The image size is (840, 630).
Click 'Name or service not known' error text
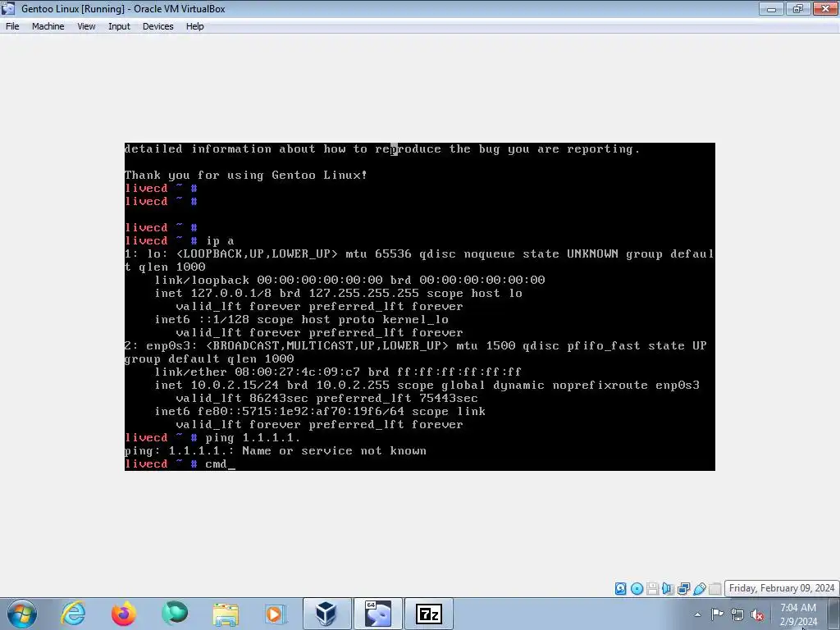tap(335, 451)
